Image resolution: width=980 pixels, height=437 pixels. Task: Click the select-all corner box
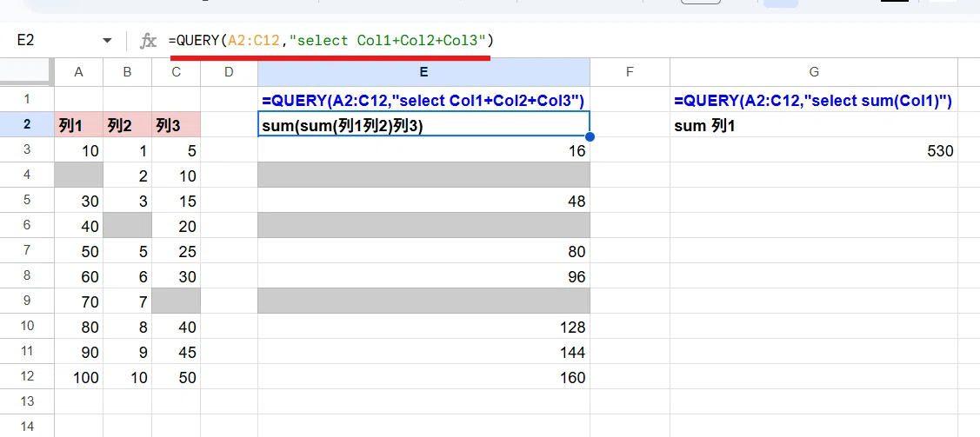click(27, 72)
